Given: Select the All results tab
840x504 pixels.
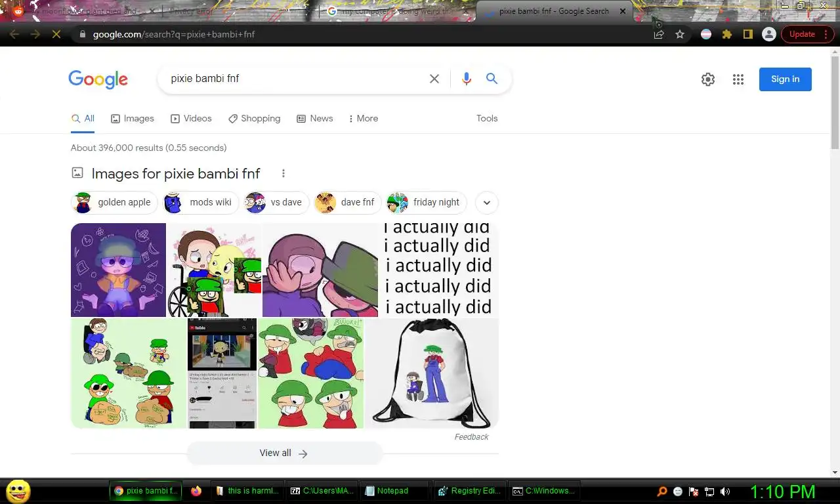Looking at the screenshot, I should (x=83, y=119).
